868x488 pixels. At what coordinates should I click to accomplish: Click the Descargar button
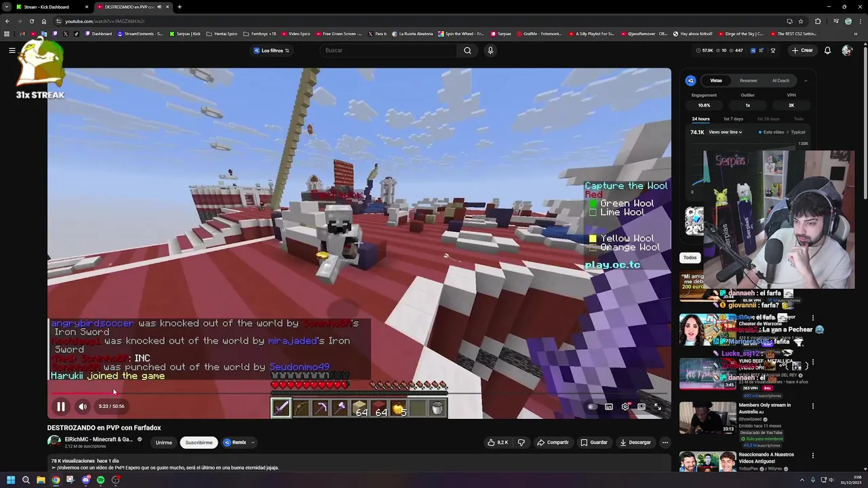(635, 443)
